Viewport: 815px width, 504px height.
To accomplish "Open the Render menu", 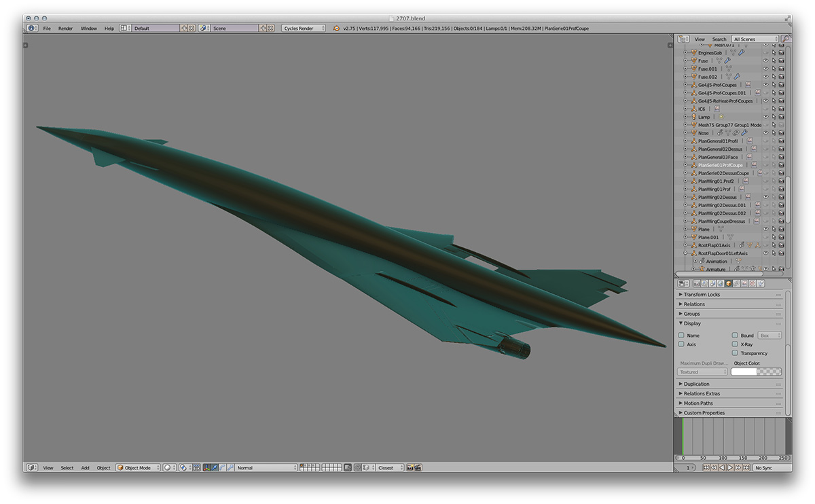I will 65,29.
